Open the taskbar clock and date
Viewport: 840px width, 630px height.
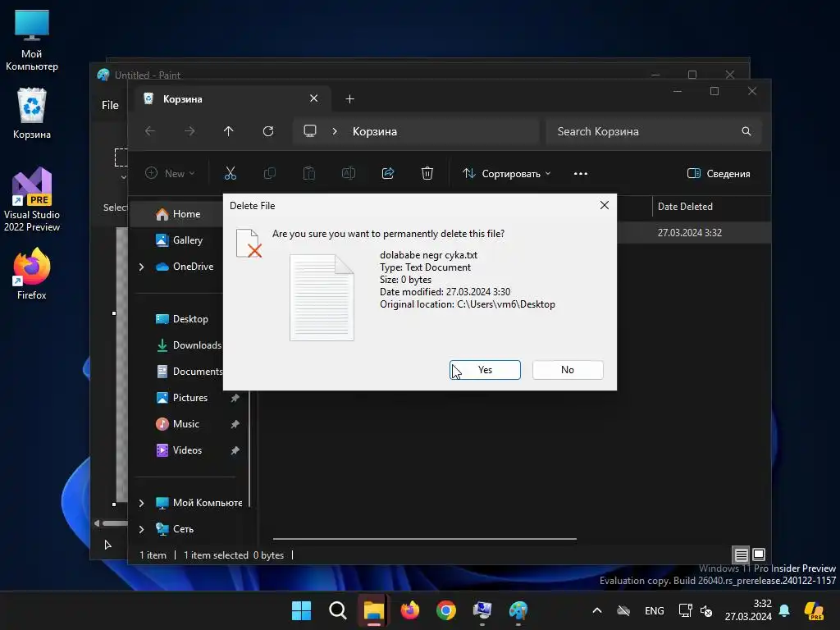[x=748, y=610]
